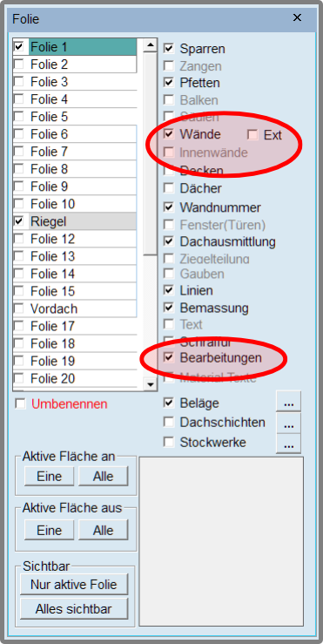Click the list scroll up arrow
Image resolution: width=323 pixels, height=644 pixels.
[150, 44]
